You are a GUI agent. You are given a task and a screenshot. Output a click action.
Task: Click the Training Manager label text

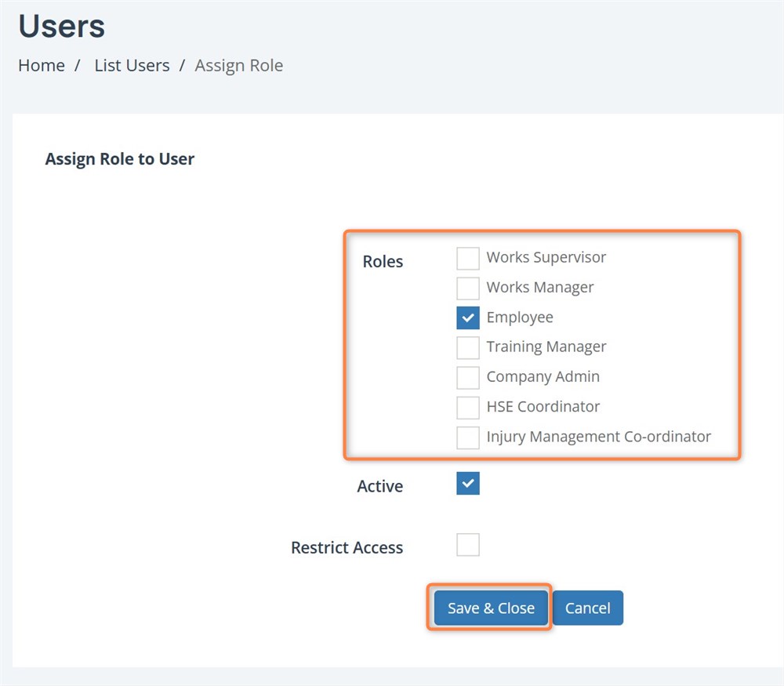[x=546, y=347]
